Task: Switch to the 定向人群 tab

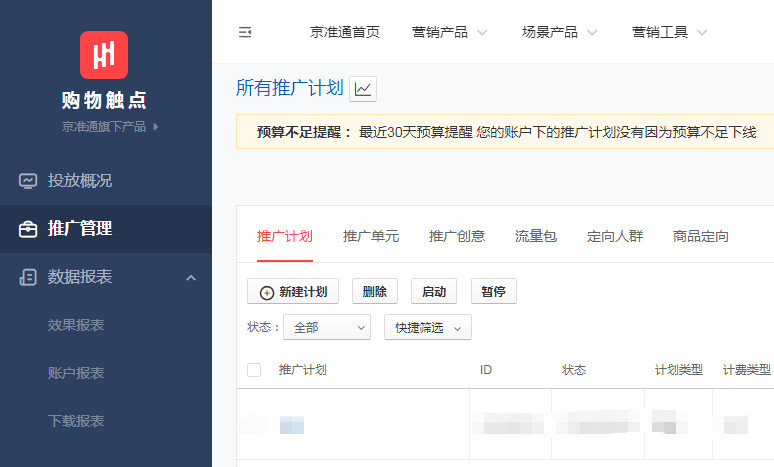Action: coord(615,237)
